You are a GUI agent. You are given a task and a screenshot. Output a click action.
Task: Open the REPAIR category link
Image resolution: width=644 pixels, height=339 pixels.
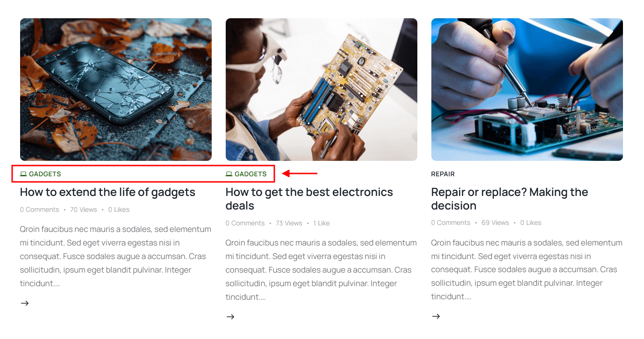(x=443, y=174)
